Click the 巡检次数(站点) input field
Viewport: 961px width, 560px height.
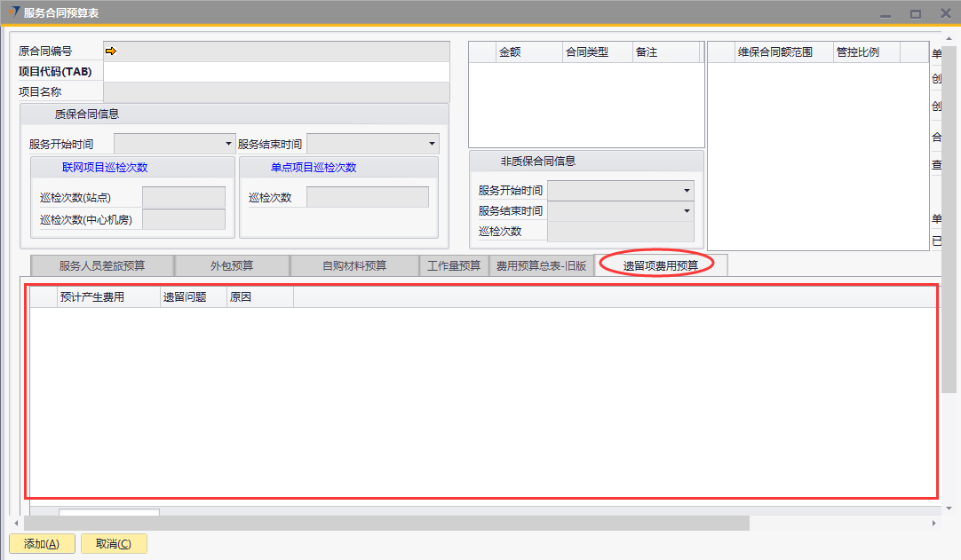(183, 197)
